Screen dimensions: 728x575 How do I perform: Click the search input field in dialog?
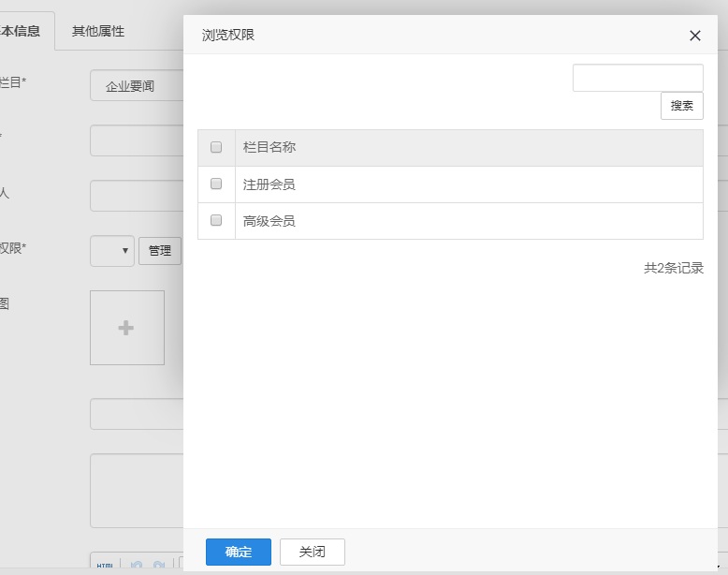[x=637, y=78]
